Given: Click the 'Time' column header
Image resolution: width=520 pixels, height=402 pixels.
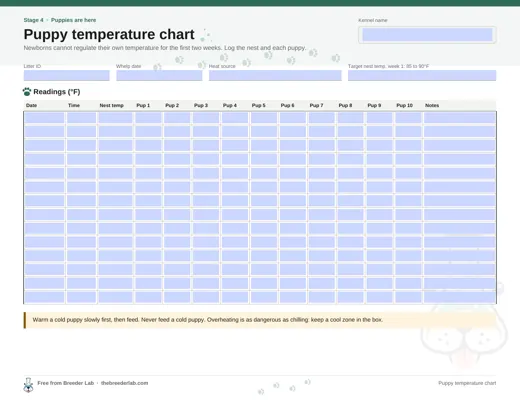Looking at the screenshot, I should point(74,105).
